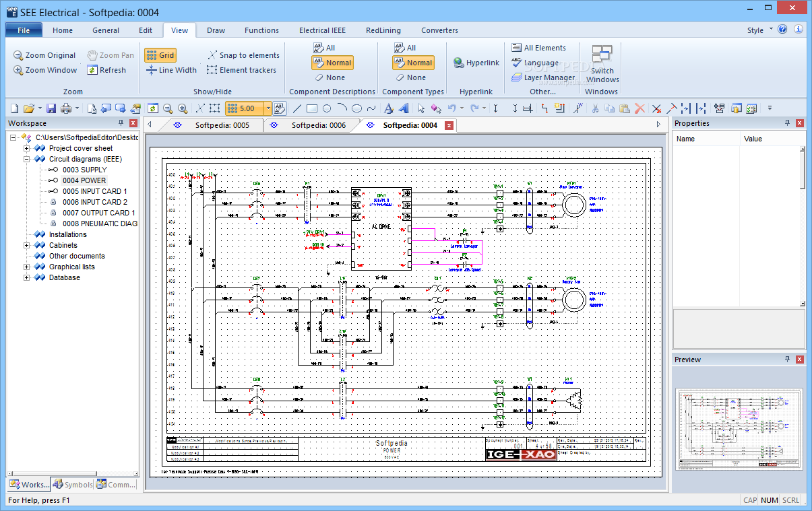Set Component Types to All
The width and height of the screenshot is (812, 511).
tap(405, 48)
